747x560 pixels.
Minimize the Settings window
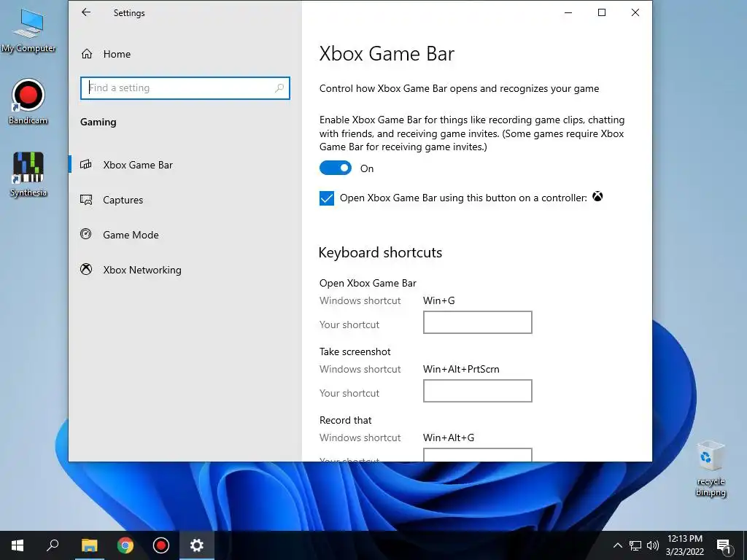click(x=568, y=13)
